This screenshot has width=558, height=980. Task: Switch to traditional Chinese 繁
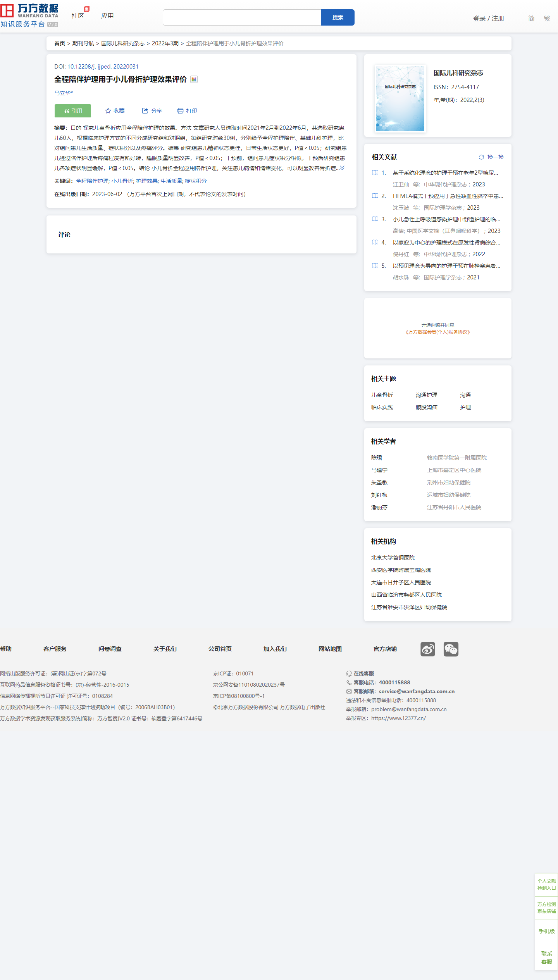tap(547, 19)
